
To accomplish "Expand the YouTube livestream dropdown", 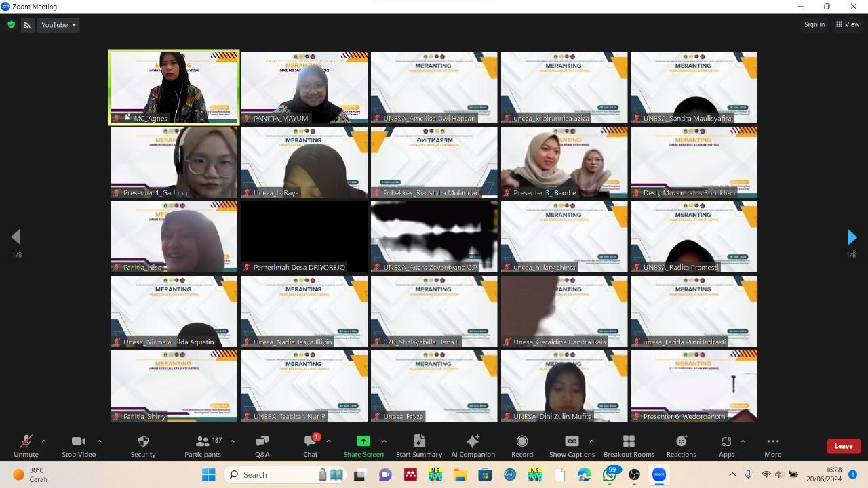I will click(58, 25).
